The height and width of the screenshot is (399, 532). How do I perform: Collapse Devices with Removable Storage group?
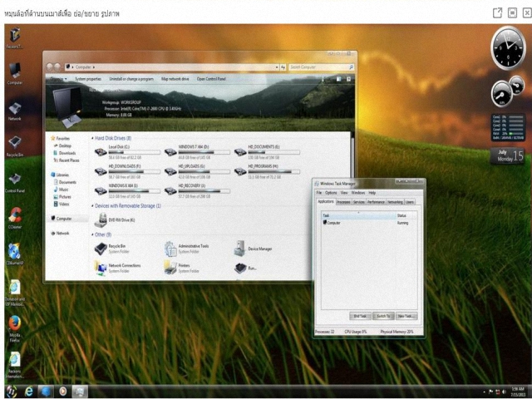[x=92, y=206]
